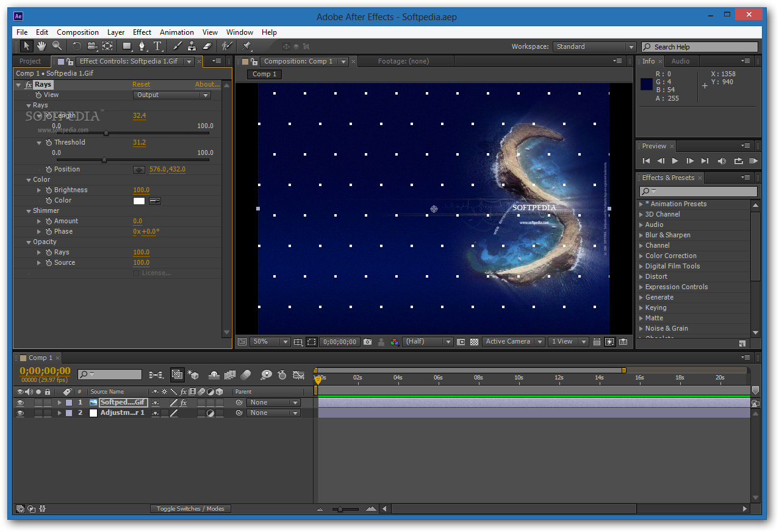The height and width of the screenshot is (532, 779).
Task: Open the Graph Editor icon
Action: click(x=299, y=375)
